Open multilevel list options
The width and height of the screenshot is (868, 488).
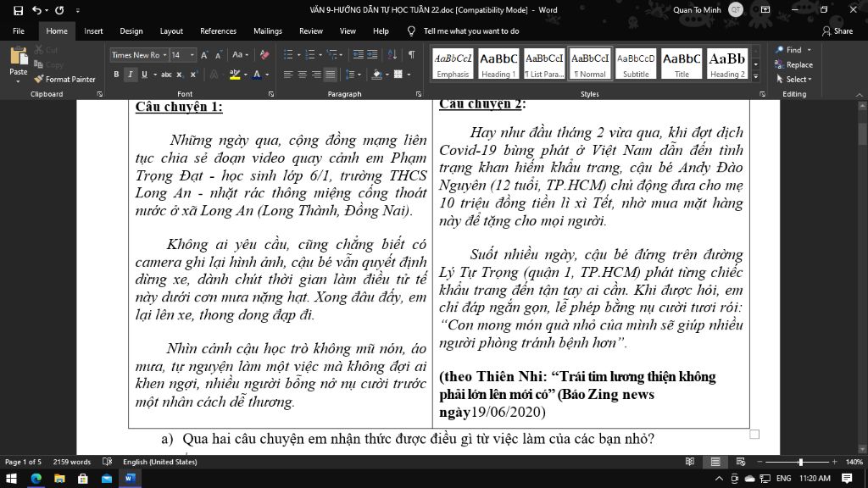point(334,55)
